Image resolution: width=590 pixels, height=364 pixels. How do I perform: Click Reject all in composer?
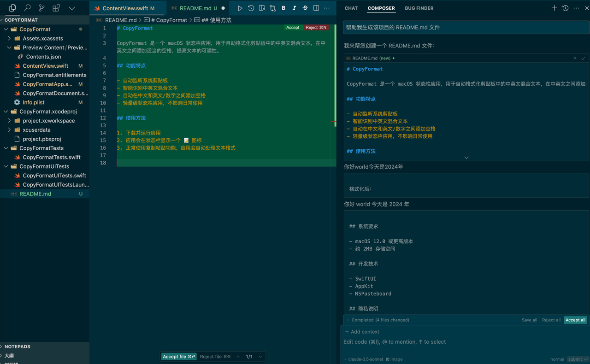coord(551,320)
